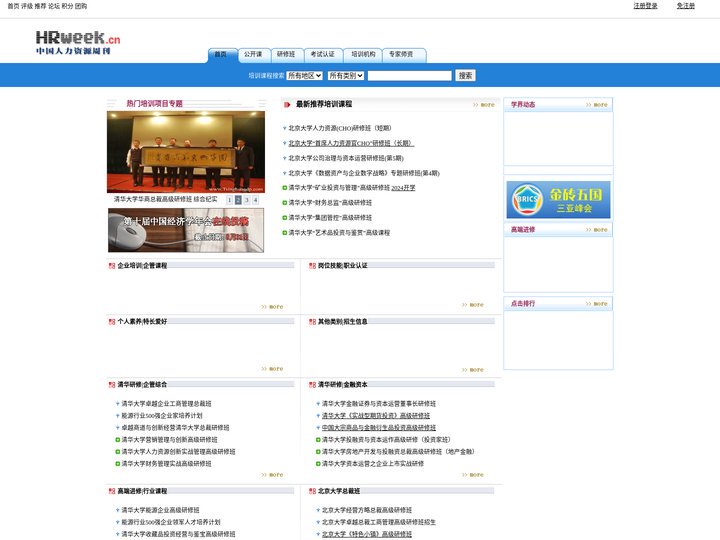Open 北京大学首席人力资源官CHO研修班（长期）
This screenshot has height=540, width=720.
(351, 143)
